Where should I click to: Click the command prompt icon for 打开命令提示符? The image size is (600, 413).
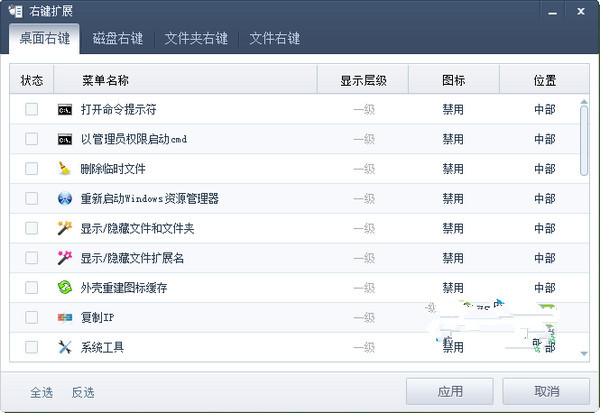(65, 110)
